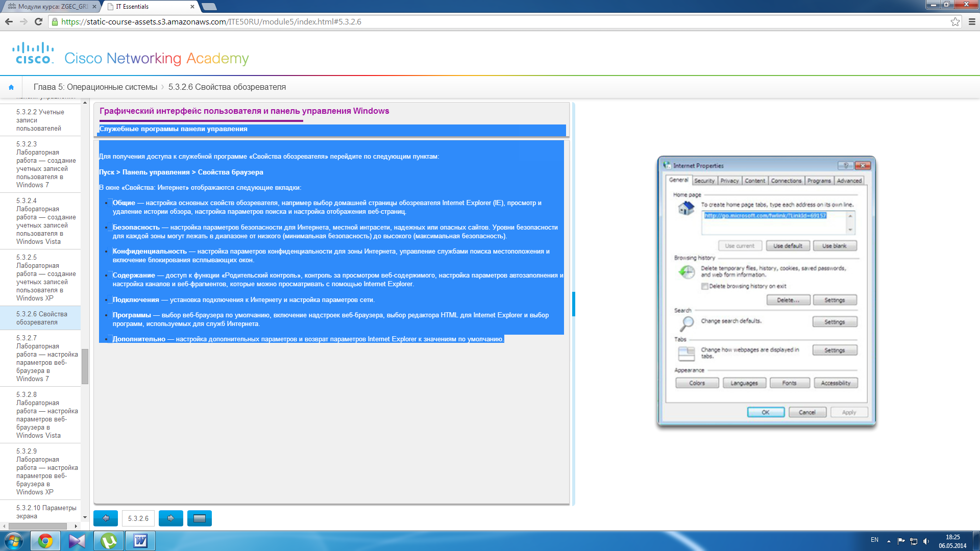Click the blue panel divider handle
Viewport: 980px width, 551px height.
click(x=574, y=304)
